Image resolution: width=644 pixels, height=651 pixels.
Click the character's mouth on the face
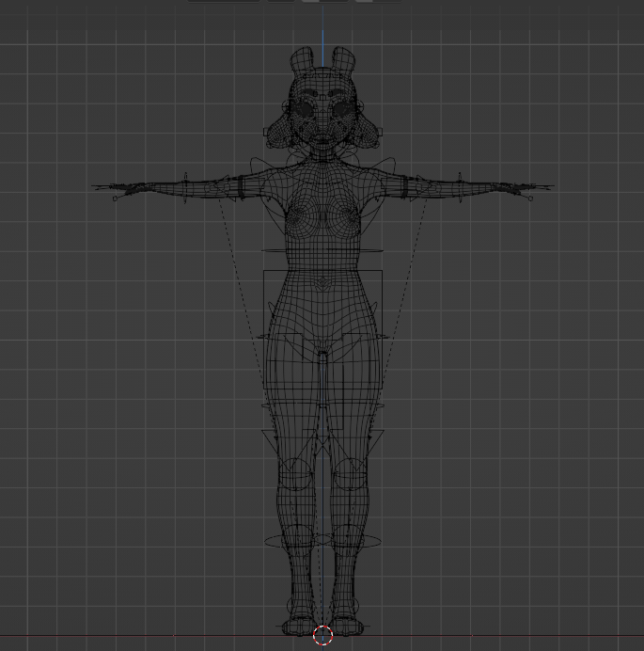point(322,141)
